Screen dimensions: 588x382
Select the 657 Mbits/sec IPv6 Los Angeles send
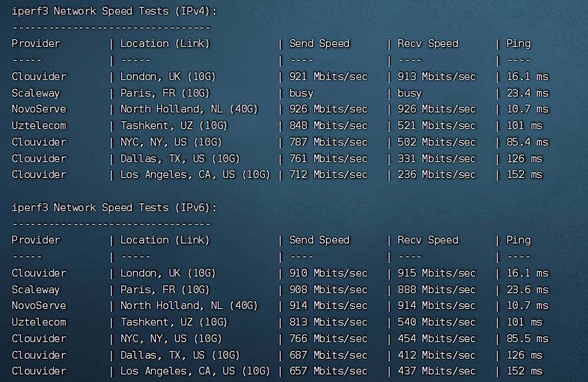point(328,372)
